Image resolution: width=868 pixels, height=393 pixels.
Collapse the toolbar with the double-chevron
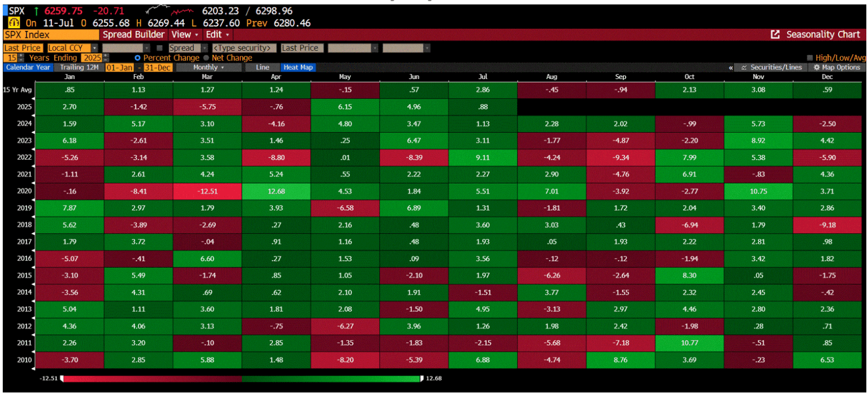coord(731,67)
